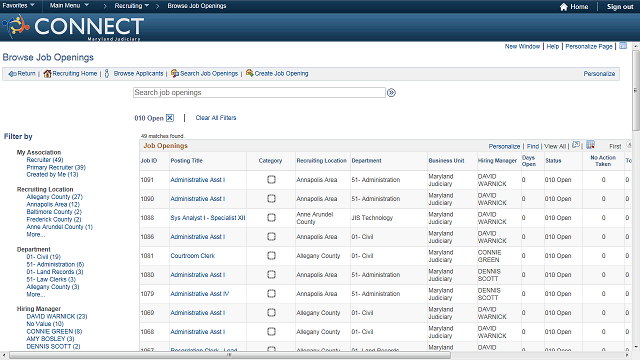
Task: Open the Recruiting breadcrumb menu
Action: (x=131, y=6)
